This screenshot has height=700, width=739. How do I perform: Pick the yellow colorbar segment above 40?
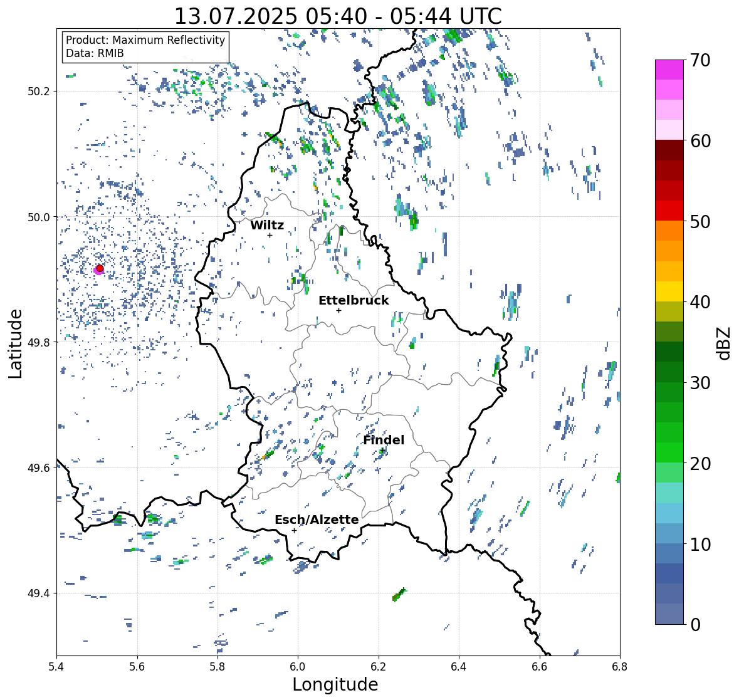point(669,291)
